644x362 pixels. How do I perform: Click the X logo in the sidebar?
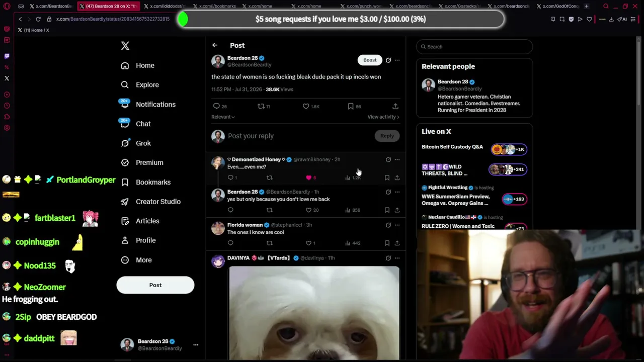[x=125, y=46]
